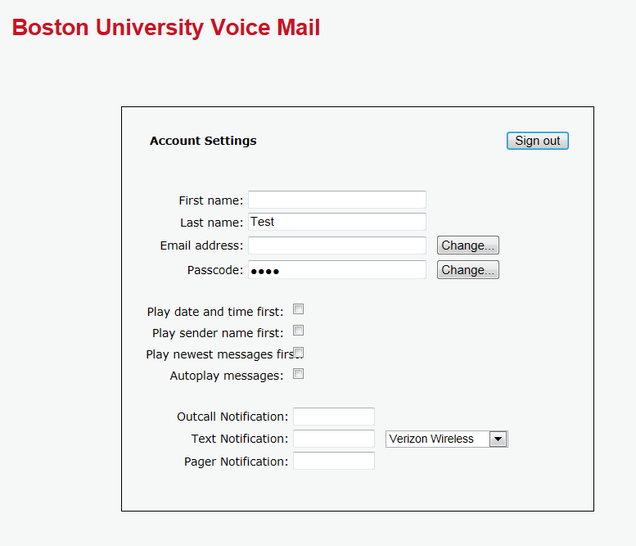This screenshot has width=636, height=546.
Task: Toggle Play sender name first checkbox
Action: click(x=299, y=331)
